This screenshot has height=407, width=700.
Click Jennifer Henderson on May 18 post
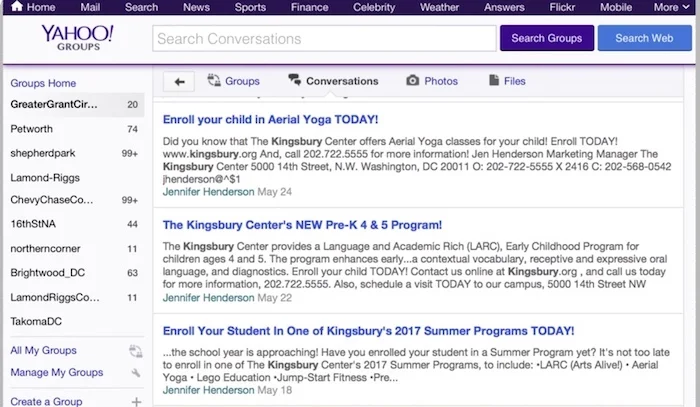[x=208, y=390]
